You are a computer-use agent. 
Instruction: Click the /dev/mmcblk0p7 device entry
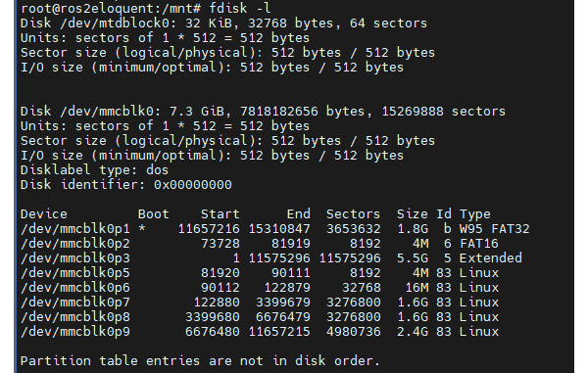[75, 303]
